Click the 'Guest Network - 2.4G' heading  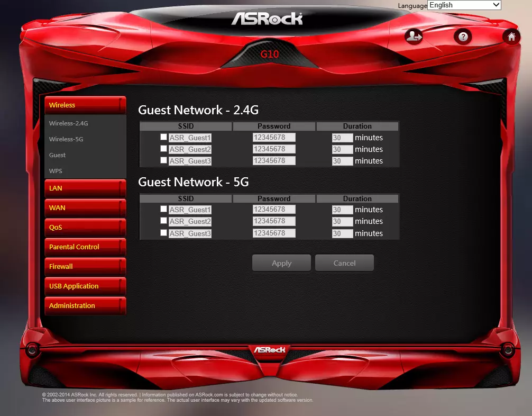pos(198,110)
